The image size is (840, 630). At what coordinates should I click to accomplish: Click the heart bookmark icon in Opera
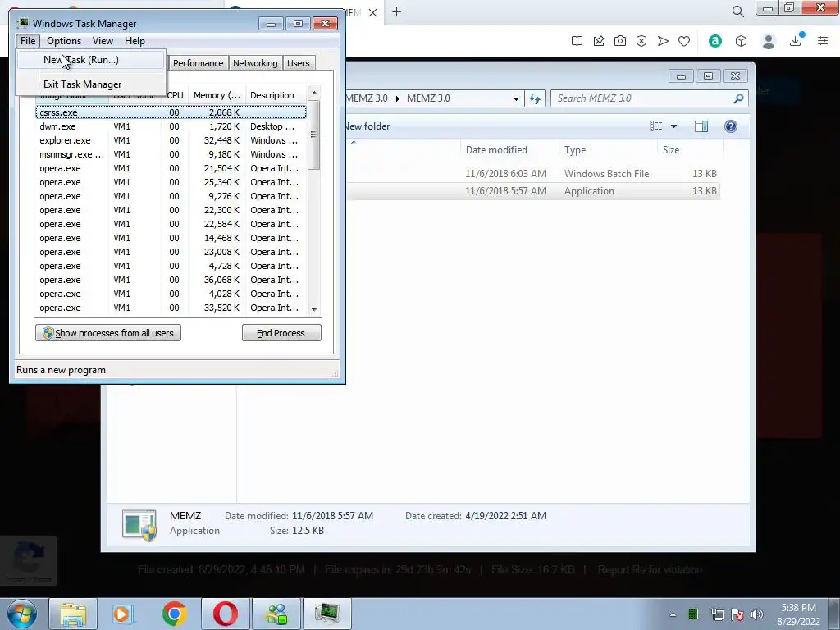point(684,41)
